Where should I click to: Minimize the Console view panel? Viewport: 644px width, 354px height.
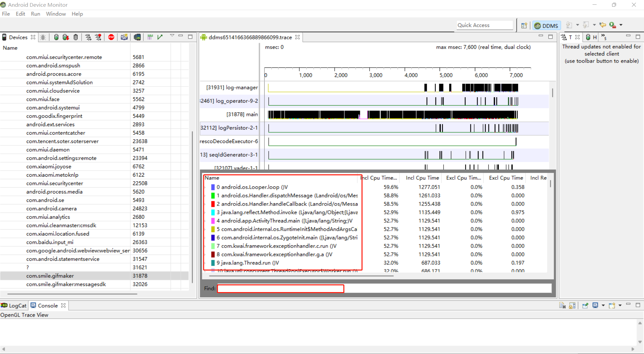[628, 305]
